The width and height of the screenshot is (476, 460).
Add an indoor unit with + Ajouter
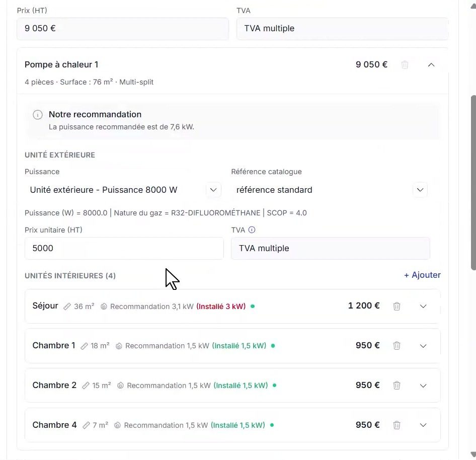click(422, 275)
